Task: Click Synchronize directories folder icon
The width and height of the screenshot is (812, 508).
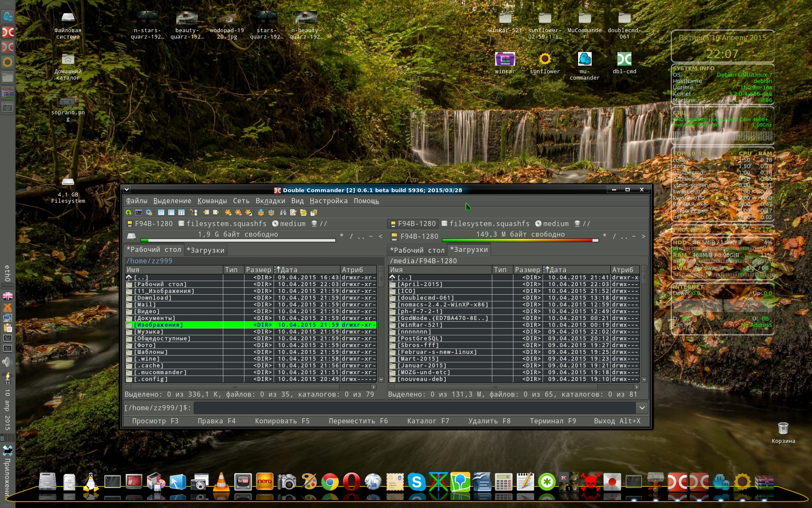Action: [303, 213]
